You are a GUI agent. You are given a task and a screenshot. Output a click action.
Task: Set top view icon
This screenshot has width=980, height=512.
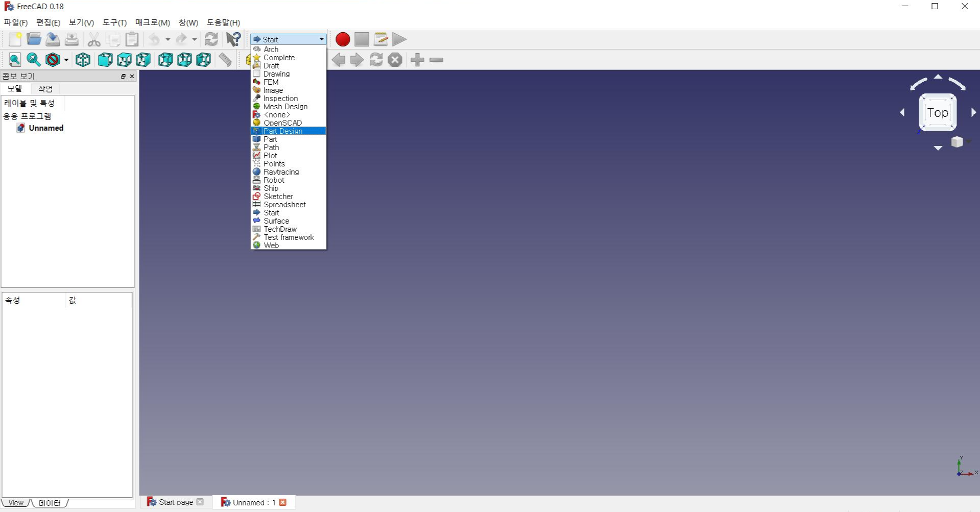[124, 60]
